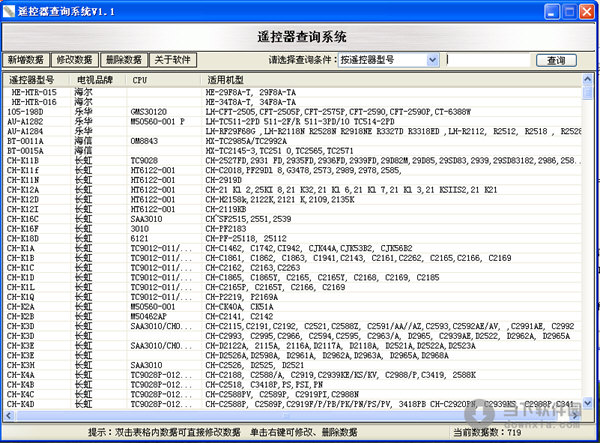Viewport: 600px width, 443px height.
Task: Minimize the 遥控器查询系统 window
Action: 551,12
